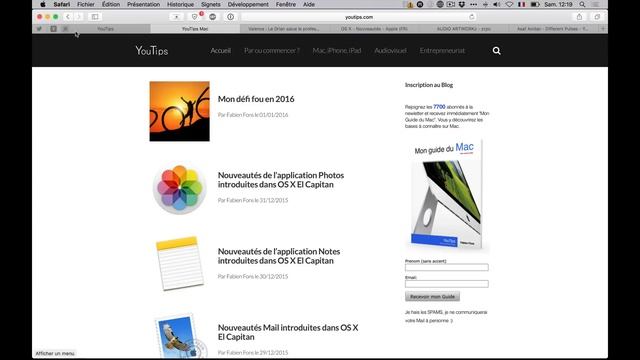Click the 2016 sunset article thumbnail

[180, 111]
